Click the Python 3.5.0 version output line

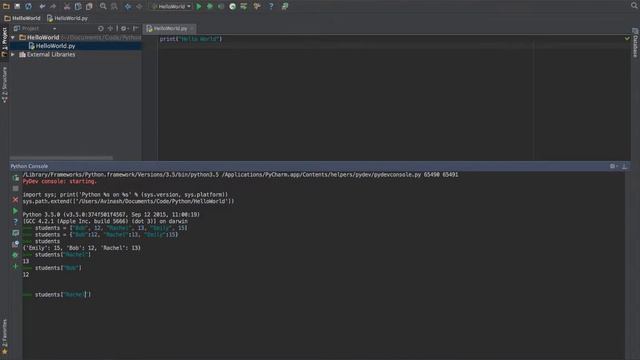coord(111,214)
